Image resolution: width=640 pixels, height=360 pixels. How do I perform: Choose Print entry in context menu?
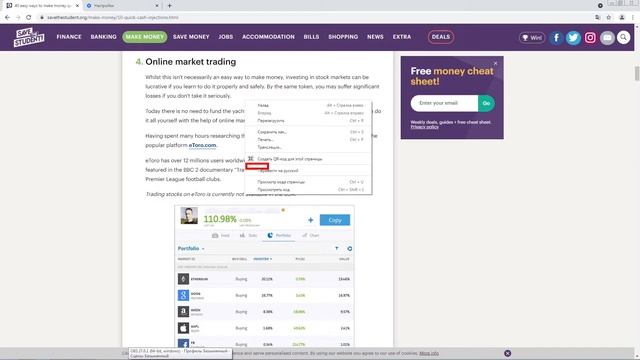click(x=308, y=140)
